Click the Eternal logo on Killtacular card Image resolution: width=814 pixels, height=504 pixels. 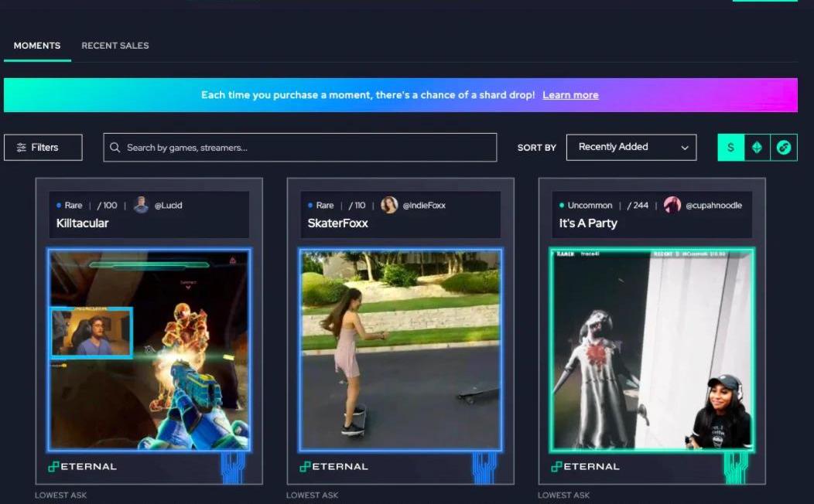[x=81, y=467]
